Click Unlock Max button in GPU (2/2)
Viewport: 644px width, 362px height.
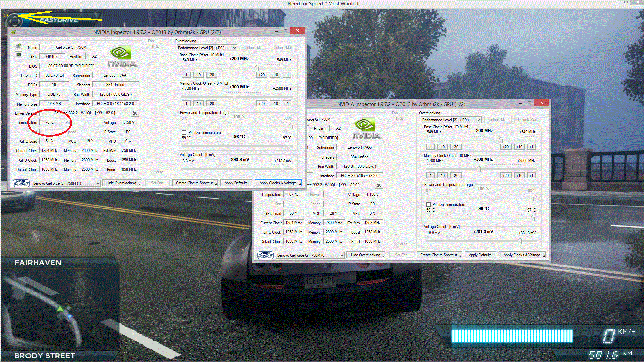[x=283, y=48]
